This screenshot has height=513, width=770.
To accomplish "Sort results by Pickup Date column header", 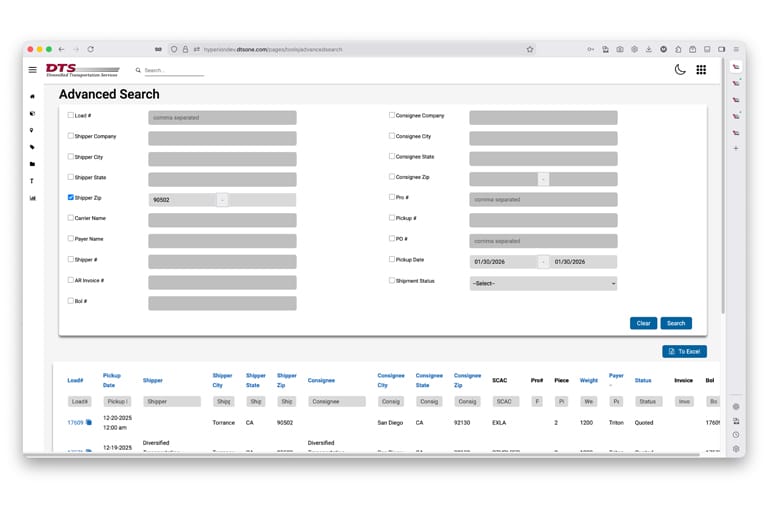I will (x=111, y=380).
